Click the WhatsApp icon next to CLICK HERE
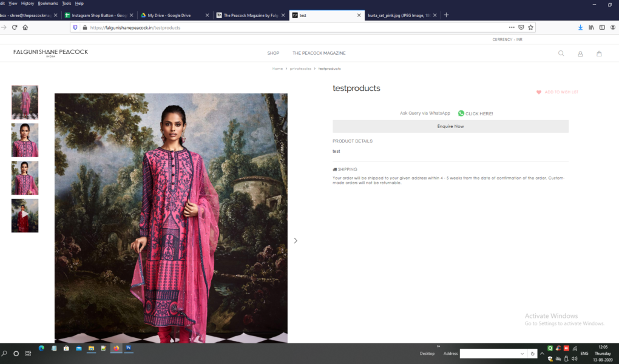 point(461,113)
